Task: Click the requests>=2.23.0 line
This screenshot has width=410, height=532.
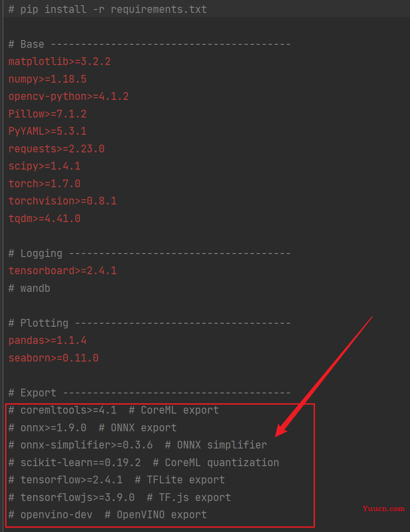Action: (56, 149)
